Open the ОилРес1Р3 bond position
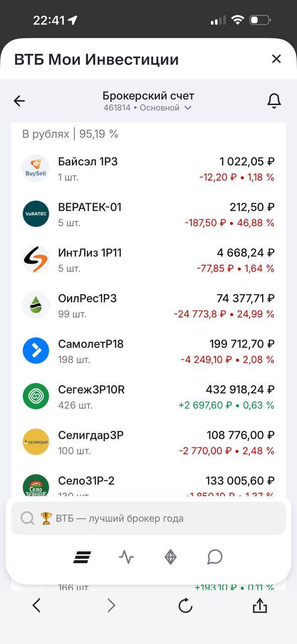Screen dimensions: 297x644 148,305
